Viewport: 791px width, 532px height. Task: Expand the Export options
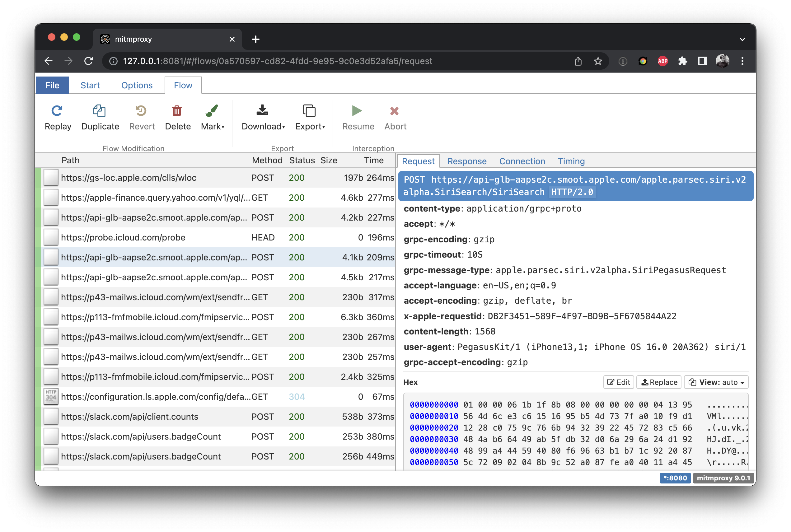tap(310, 117)
